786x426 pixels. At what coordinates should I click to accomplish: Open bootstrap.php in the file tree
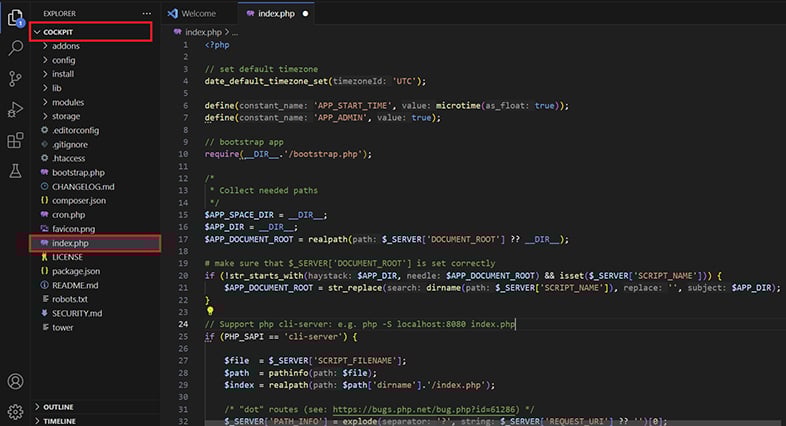(x=80, y=172)
